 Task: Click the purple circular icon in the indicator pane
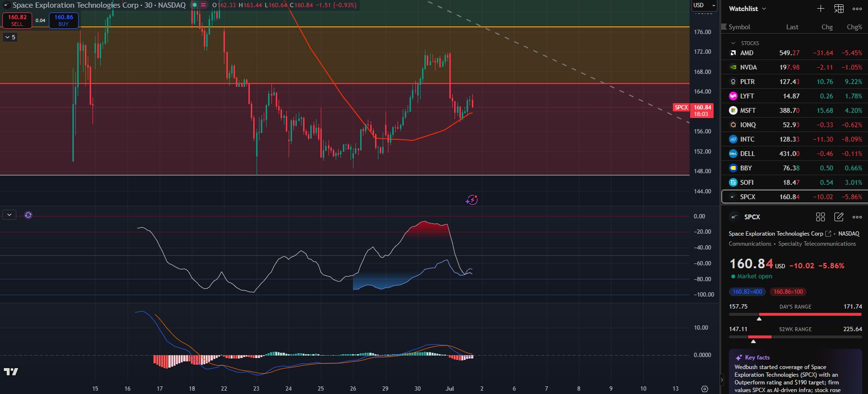pyautogui.click(x=28, y=215)
